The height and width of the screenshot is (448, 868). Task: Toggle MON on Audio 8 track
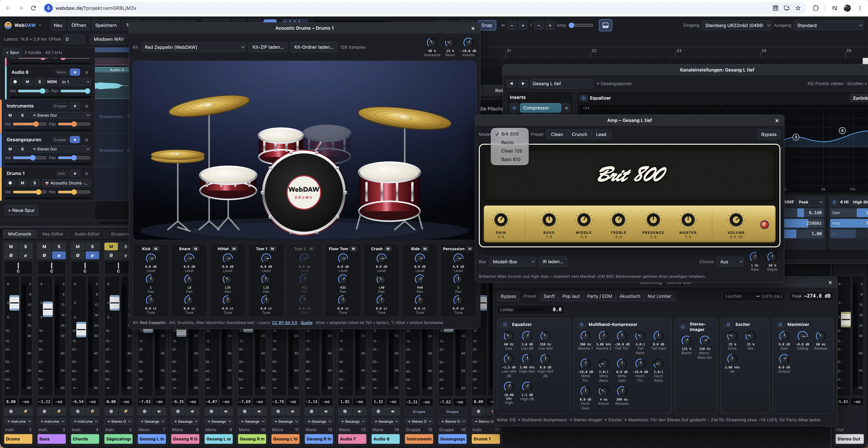52,82
